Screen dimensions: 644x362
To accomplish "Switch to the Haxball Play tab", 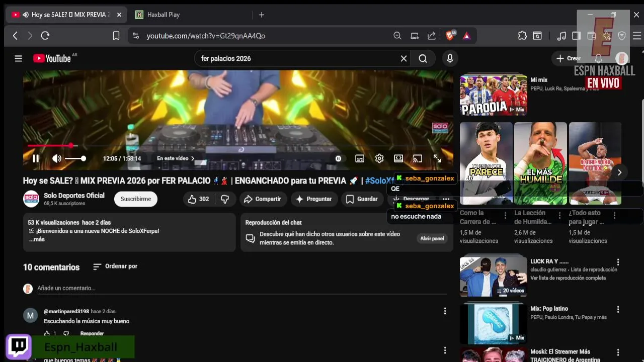I will pos(164,15).
